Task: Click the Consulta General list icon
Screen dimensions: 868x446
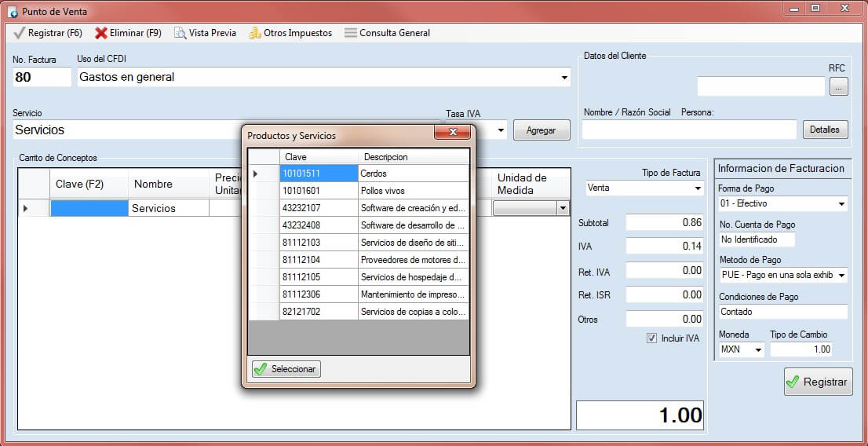Action: pyautogui.click(x=350, y=33)
